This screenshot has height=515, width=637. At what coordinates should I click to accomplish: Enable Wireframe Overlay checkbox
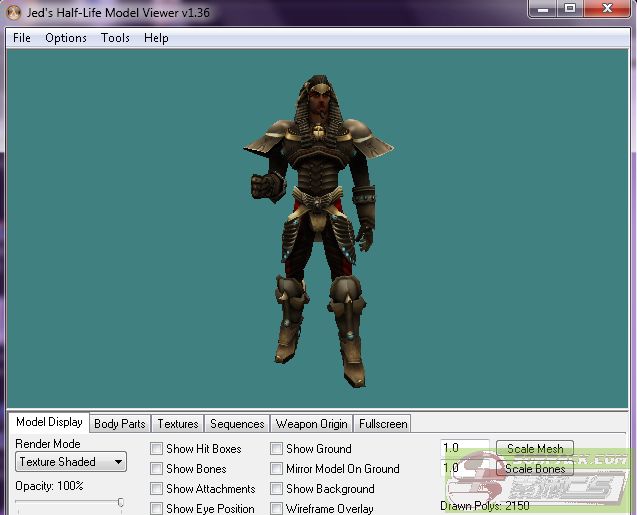[x=276, y=508]
